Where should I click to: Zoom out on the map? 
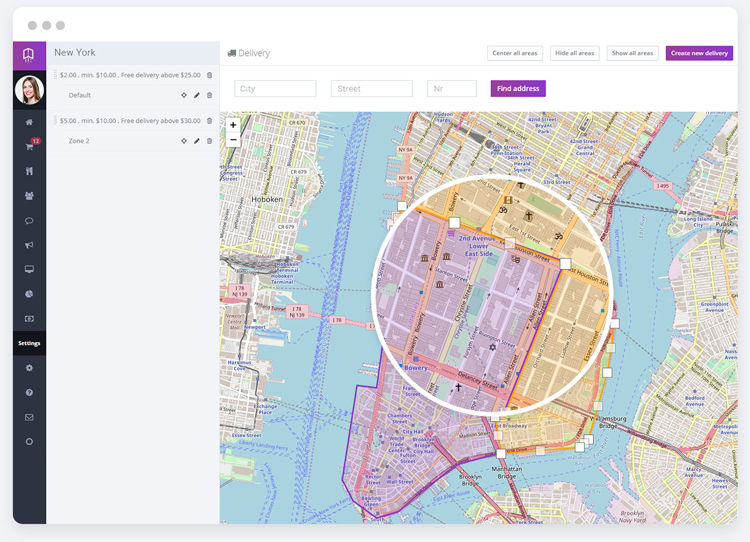[233, 139]
